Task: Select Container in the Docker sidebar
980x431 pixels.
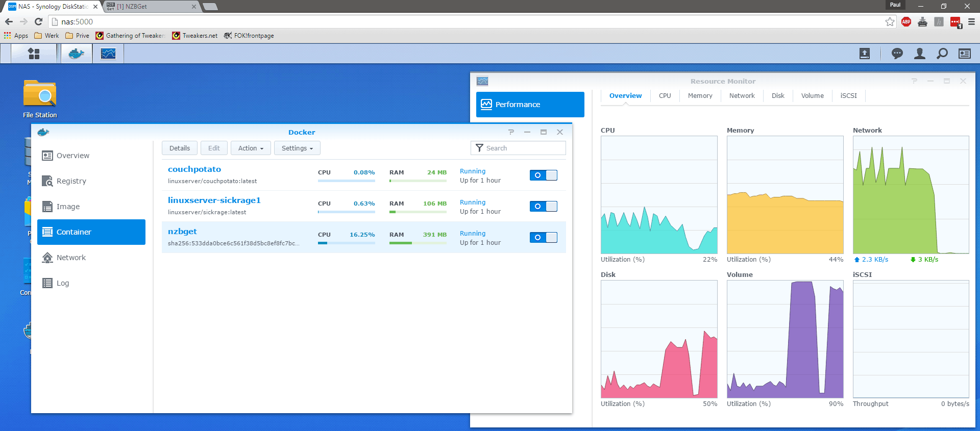Action: [91, 232]
